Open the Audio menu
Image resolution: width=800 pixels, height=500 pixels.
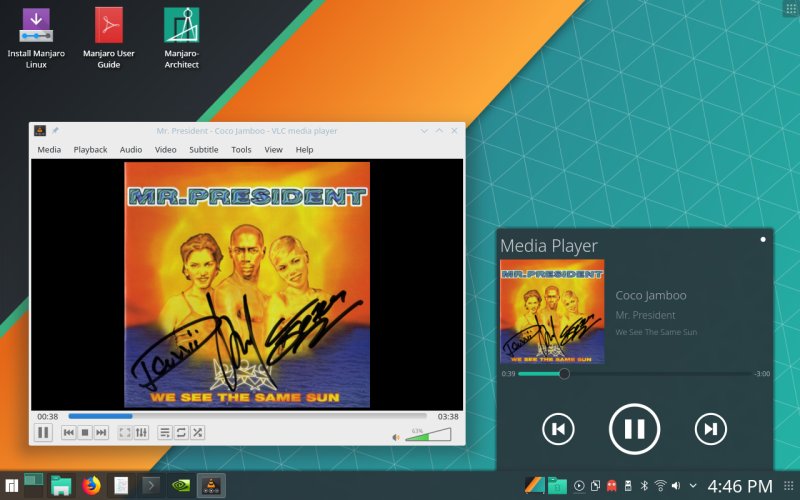click(131, 149)
